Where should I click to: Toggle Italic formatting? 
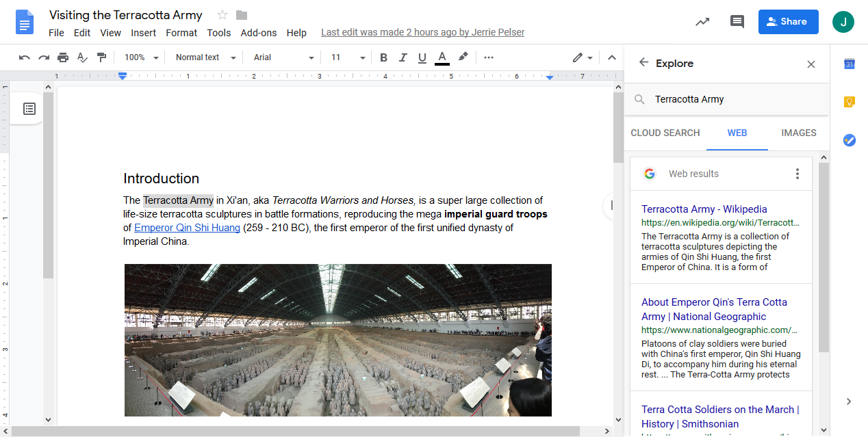coord(403,57)
